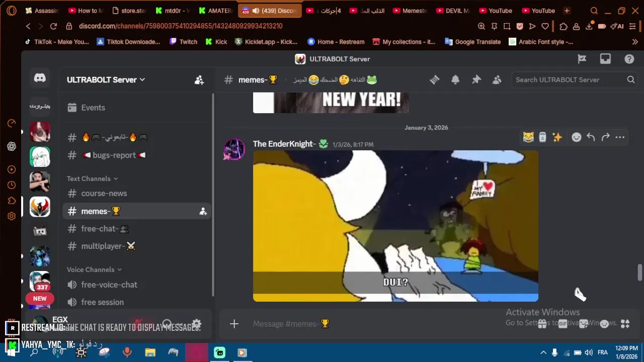
Task: Click the sticker icon in message bar
Action: 584,324
